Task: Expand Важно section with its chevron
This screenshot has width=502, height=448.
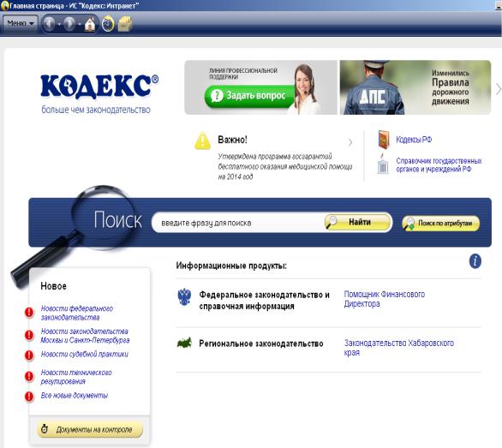Action: (x=350, y=142)
